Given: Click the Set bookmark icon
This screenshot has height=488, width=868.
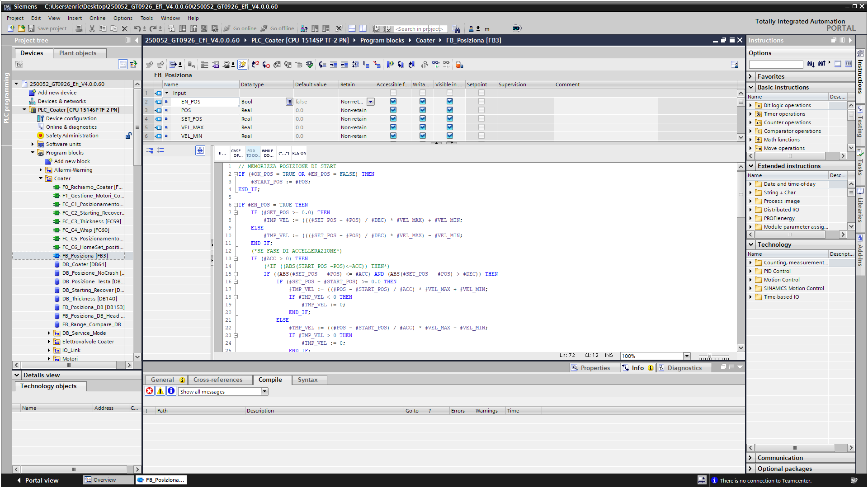Looking at the screenshot, I should coord(390,65).
